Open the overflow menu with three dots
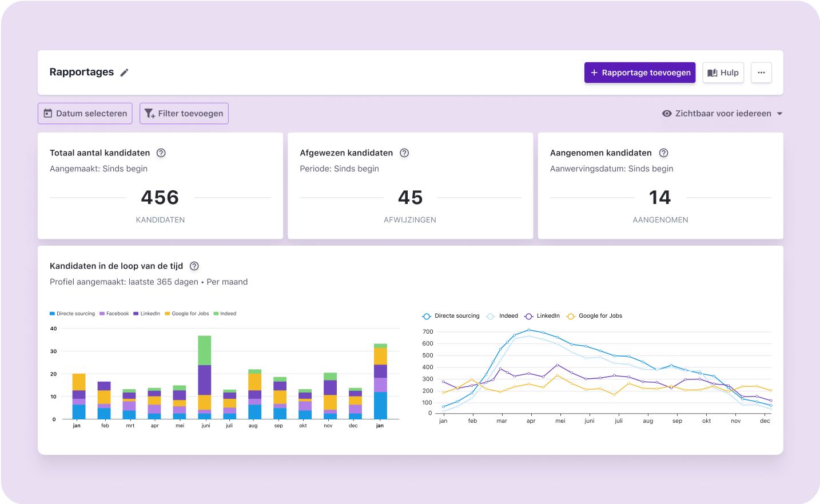 761,73
